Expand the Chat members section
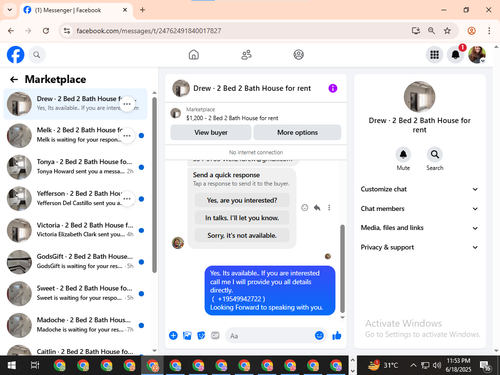This screenshot has height=375, width=500. [419, 209]
